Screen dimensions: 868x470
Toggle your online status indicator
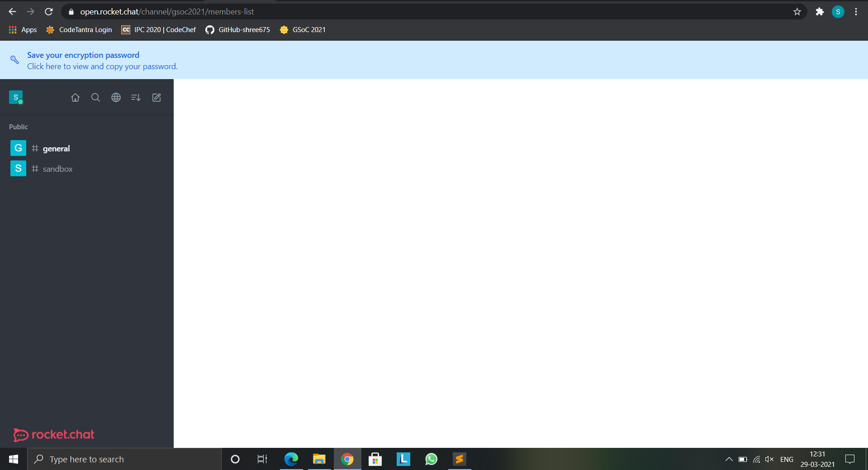(21, 103)
